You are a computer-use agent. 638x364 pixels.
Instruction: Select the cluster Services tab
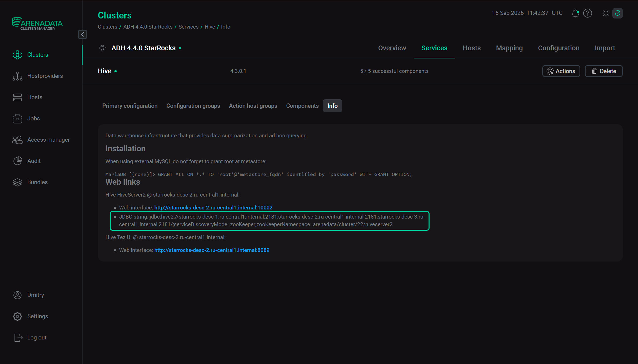tap(434, 48)
